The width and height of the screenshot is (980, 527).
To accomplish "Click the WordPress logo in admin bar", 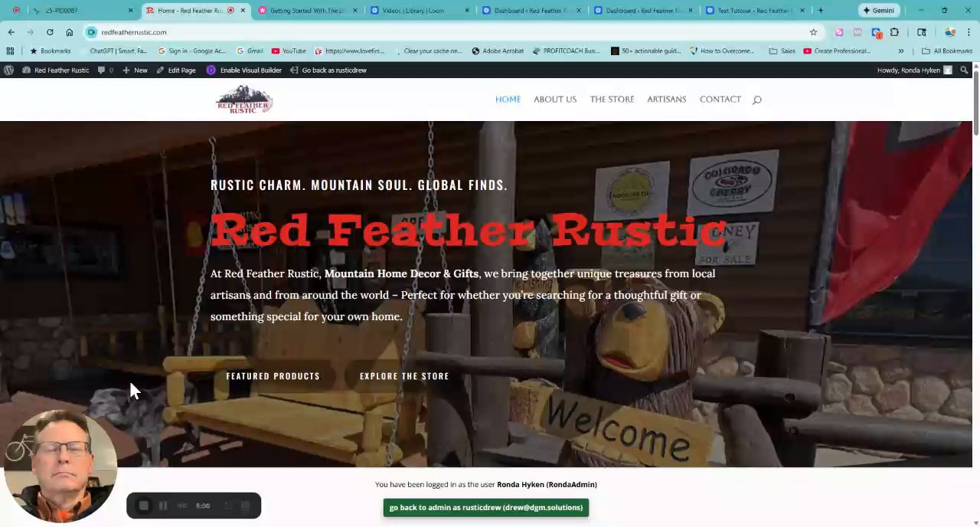I will click(8, 70).
